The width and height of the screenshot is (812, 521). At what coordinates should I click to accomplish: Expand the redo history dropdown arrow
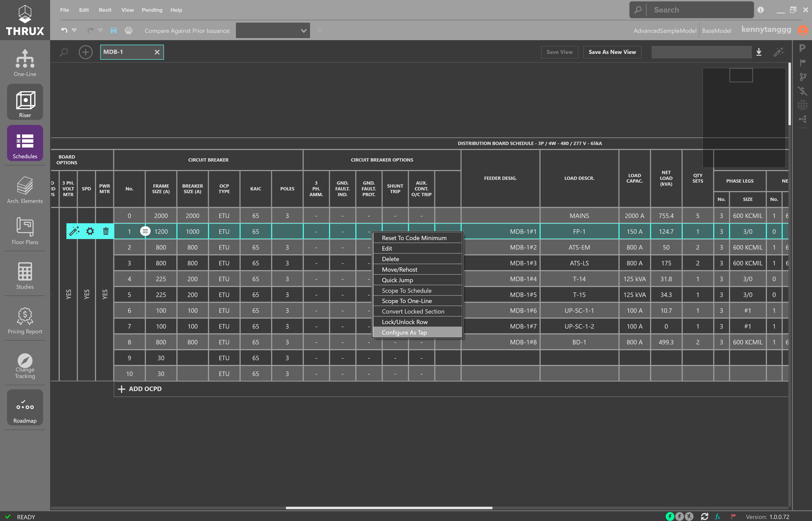(100, 30)
